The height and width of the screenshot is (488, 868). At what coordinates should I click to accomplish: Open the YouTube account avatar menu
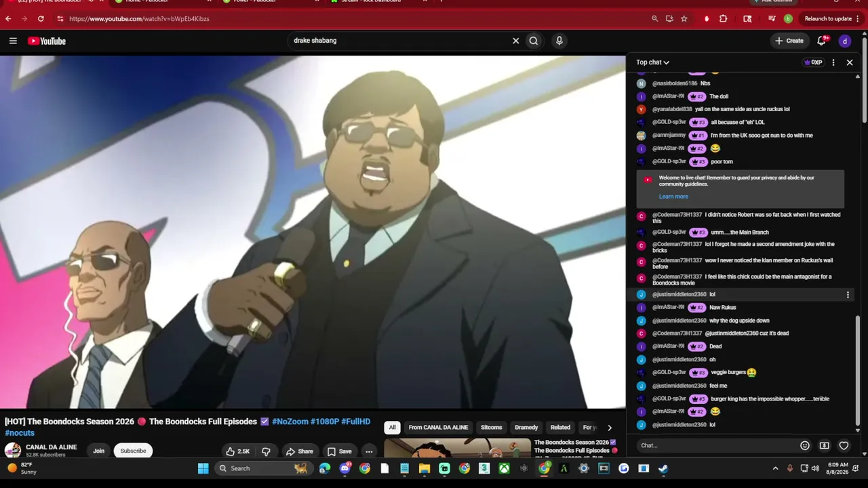[844, 41]
